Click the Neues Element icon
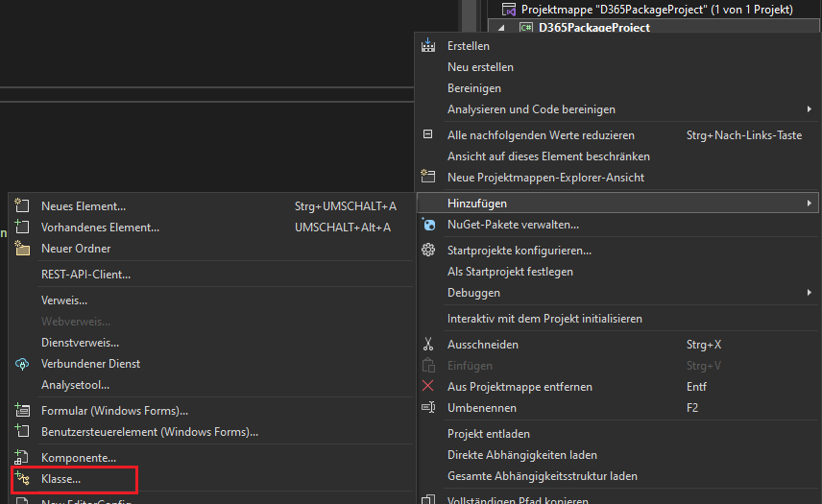This screenshot has height=504, width=822. 22,205
